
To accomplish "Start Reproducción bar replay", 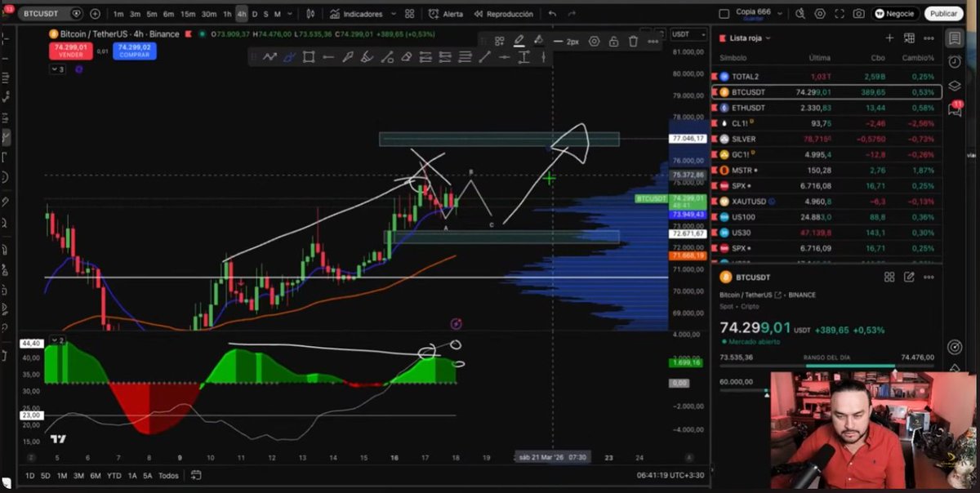I will tap(503, 14).
